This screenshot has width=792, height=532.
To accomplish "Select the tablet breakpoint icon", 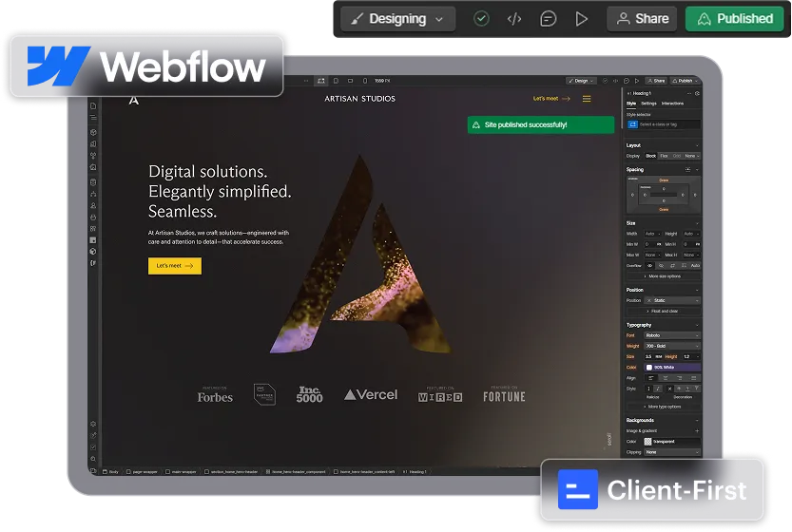I will (336, 81).
